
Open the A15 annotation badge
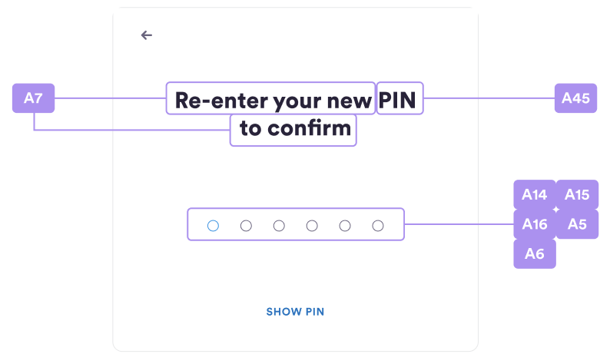tap(577, 194)
